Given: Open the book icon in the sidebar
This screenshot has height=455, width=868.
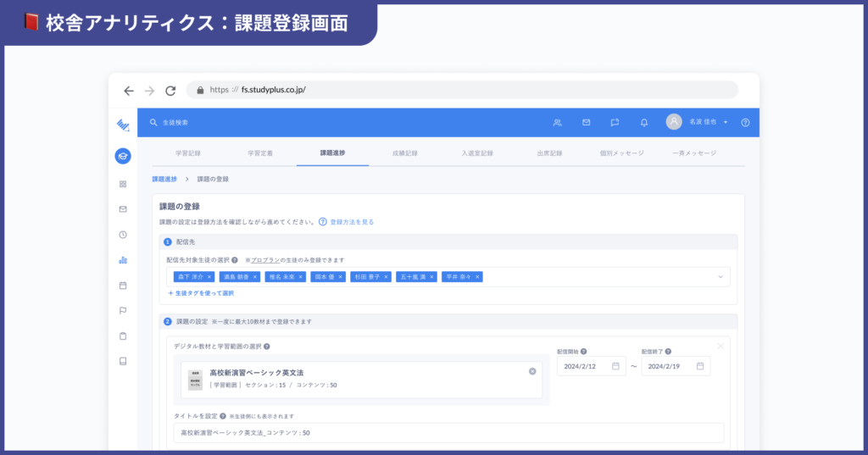Looking at the screenshot, I should 123,362.
